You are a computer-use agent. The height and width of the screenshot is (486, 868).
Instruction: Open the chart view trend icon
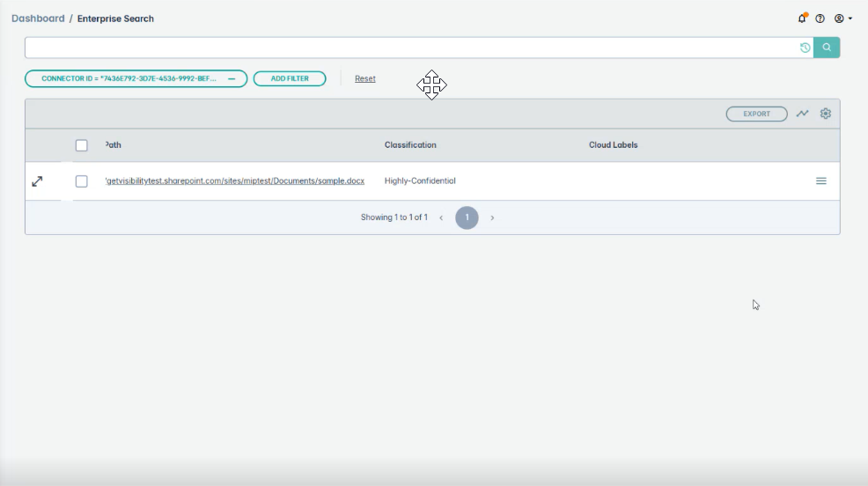[803, 114]
